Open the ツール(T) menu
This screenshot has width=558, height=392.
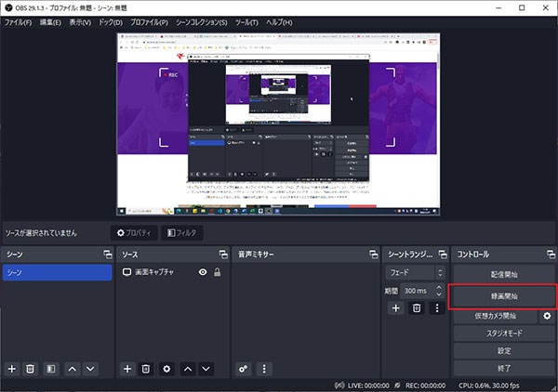click(x=247, y=21)
